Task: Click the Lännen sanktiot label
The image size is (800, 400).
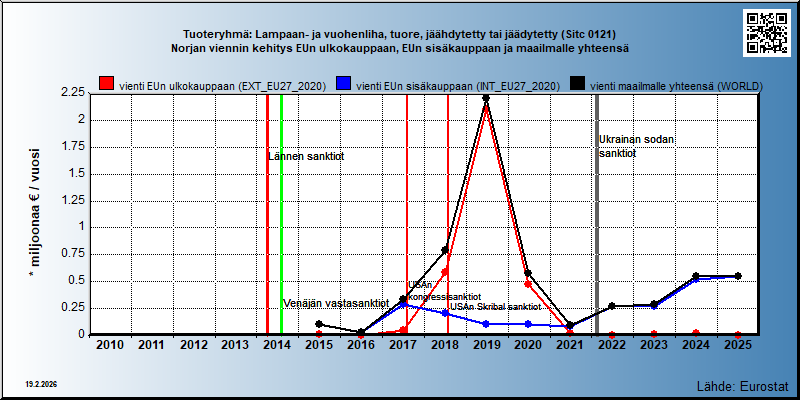Action: tap(306, 157)
